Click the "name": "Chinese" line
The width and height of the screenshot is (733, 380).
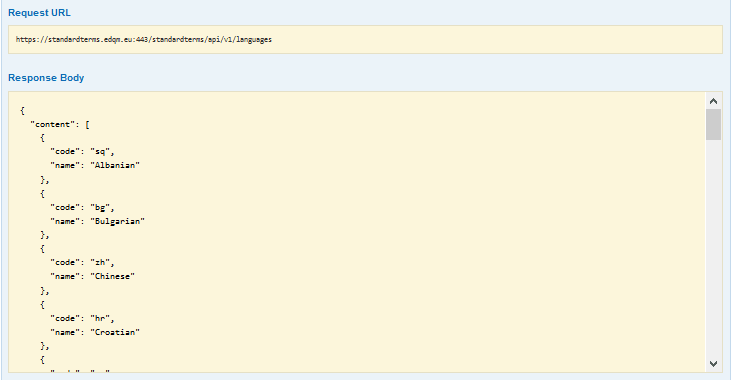[93, 277]
